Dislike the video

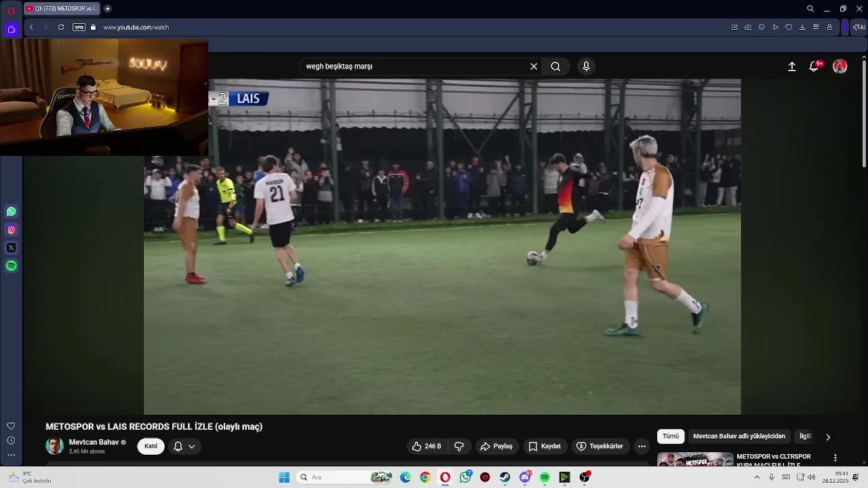(459, 446)
